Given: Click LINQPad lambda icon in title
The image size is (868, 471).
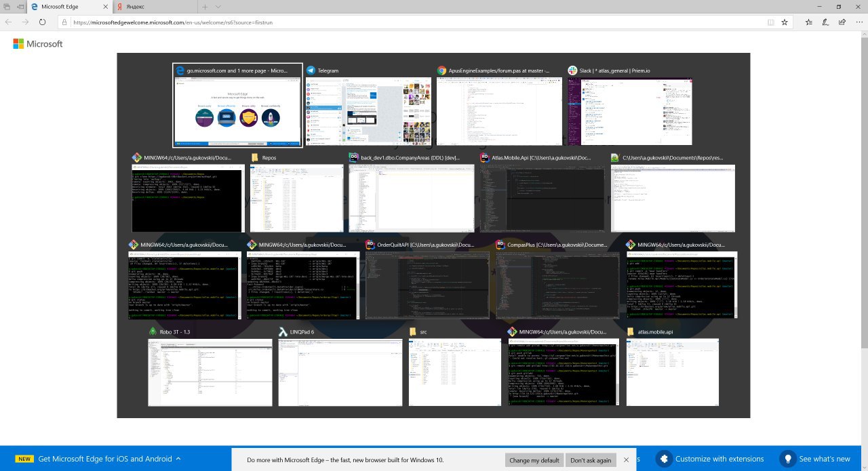Looking at the screenshot, I should (283, 332).
